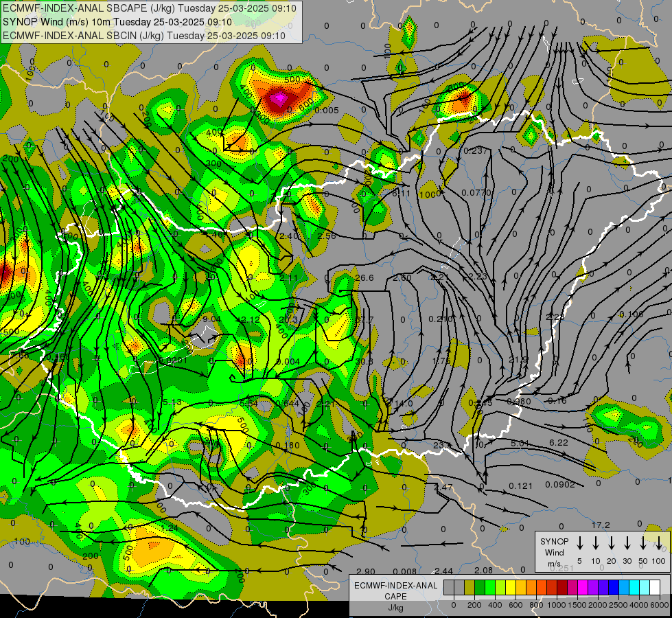
Task: Click the 0.106 value on the map
Action: tap(632, 314)
